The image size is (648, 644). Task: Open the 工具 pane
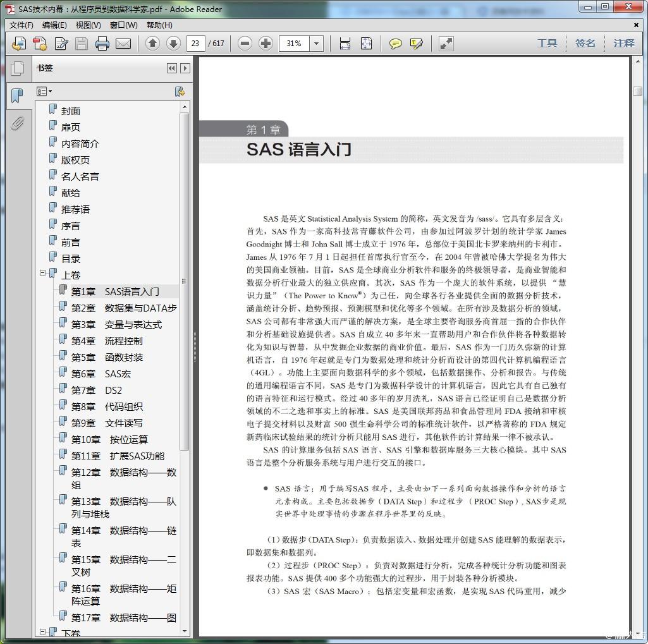click(547, 43)
